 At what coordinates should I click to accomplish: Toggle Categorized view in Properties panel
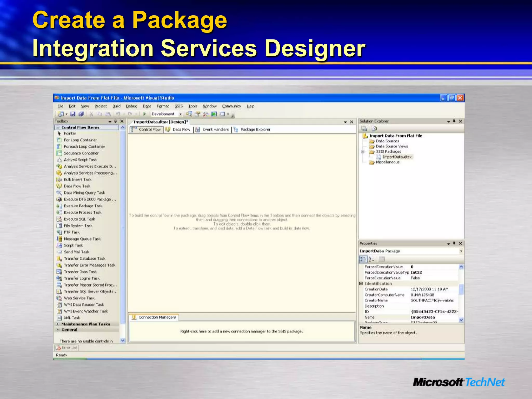pos(363,259)
